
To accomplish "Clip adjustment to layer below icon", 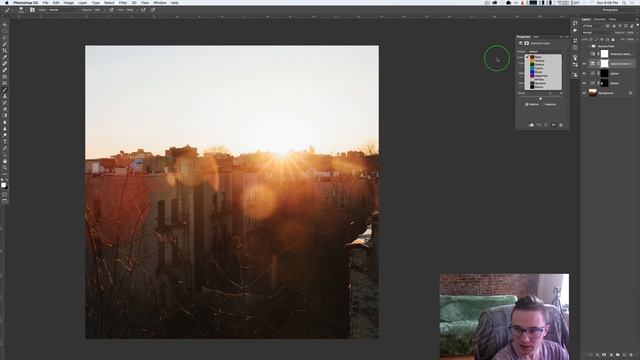I will tap(531, 125).
